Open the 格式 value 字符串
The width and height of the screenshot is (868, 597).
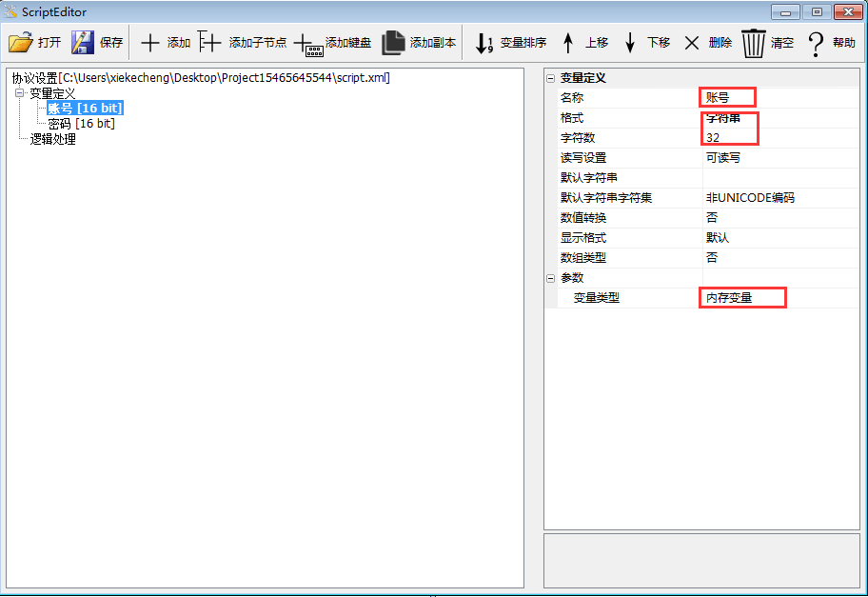tap(780, 118)
